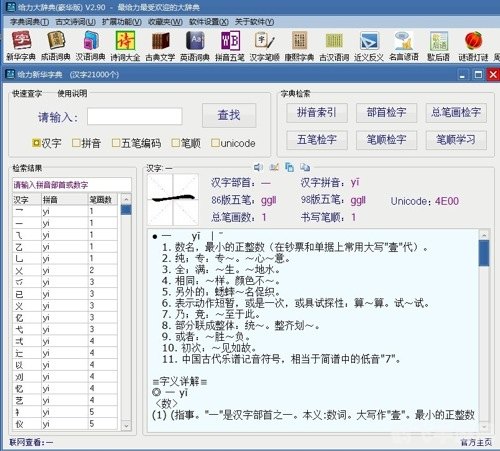This screenshot has height=451, width=500.
Task: Click the app icon in the main title bar
Action: [x=11, y=7]
